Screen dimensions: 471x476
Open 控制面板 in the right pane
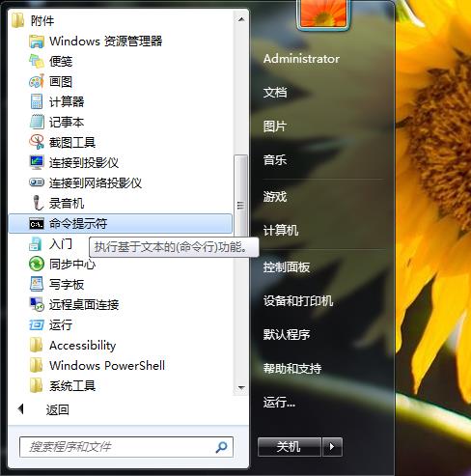tap(287, 267)
